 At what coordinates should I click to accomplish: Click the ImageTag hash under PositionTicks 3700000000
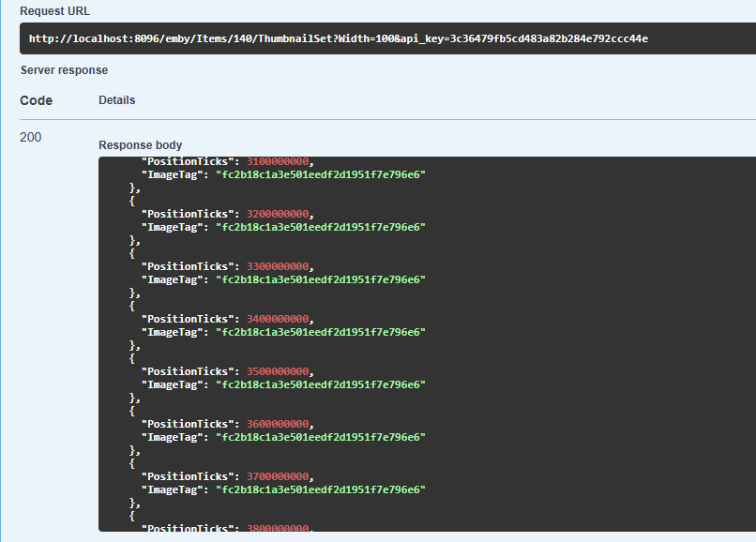321,489
